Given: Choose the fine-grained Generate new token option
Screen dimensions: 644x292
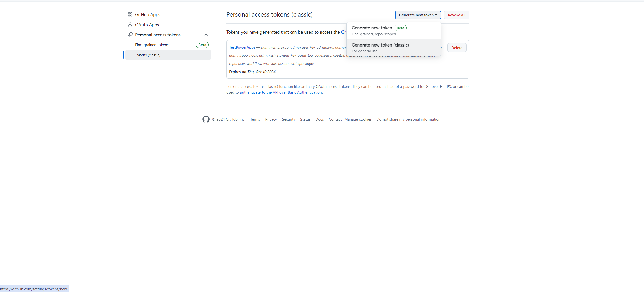Looking at the screenshot, I should click(372, 28).
